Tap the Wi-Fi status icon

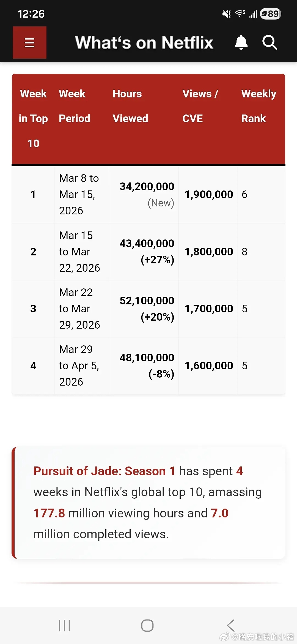point(240,13)
